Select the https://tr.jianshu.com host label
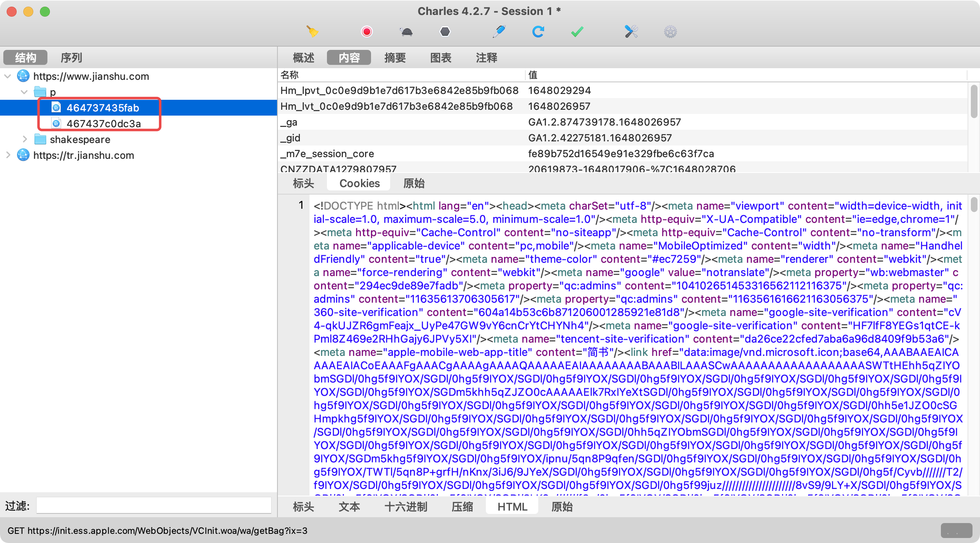980x543 pixels. tap(84, 155)
